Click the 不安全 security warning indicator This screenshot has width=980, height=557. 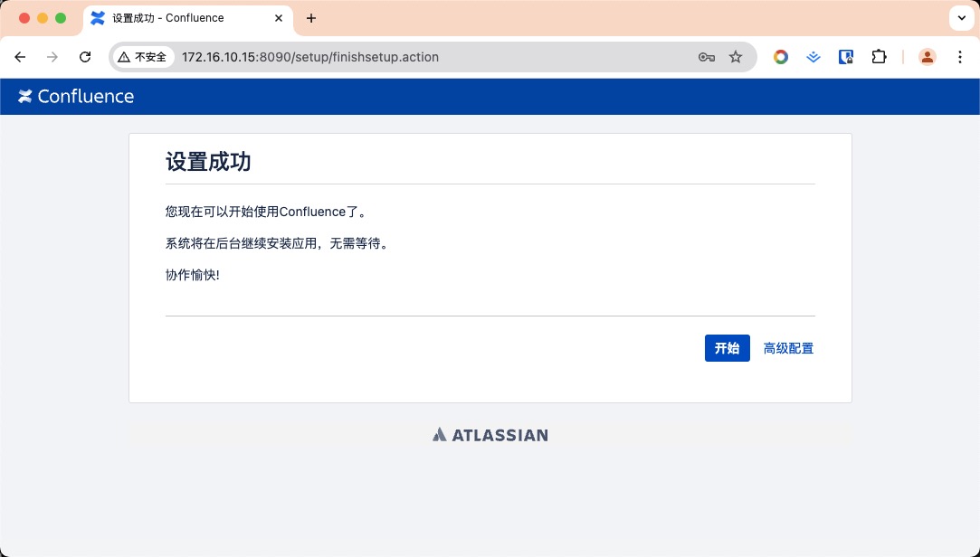[x=143, y=57]
